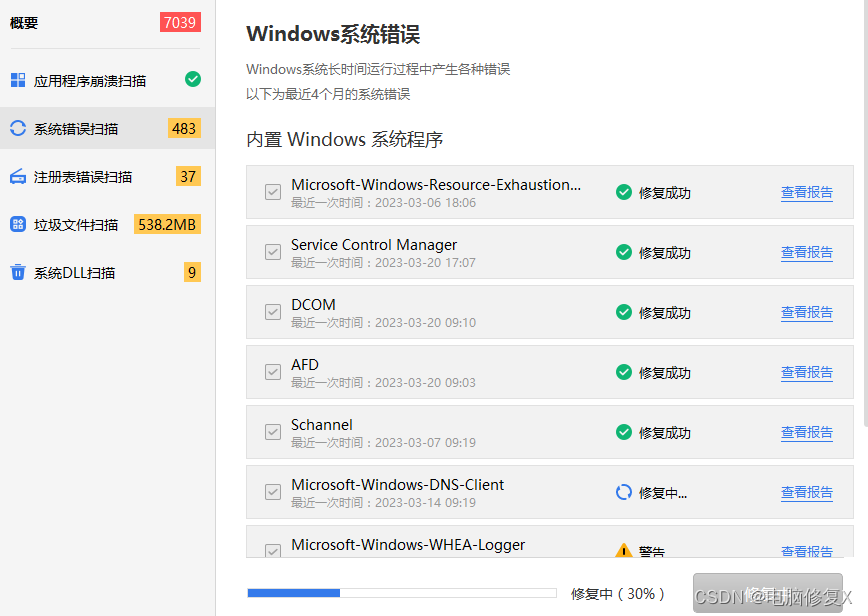Open 查看报告 for the Resource-Exhaustion row

pos(807,193)
